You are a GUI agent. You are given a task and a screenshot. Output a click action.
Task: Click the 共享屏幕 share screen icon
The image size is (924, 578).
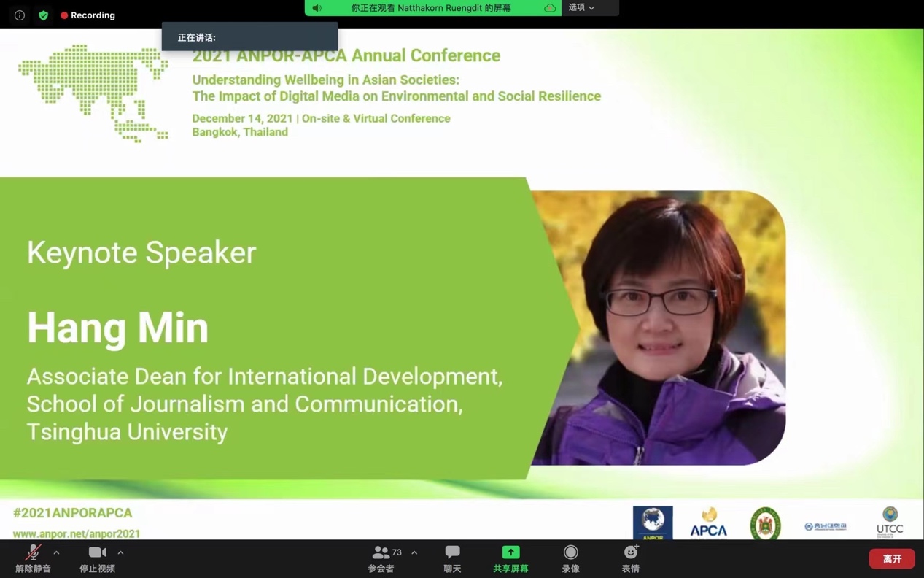pyautogui.click(x=510, y=553)
